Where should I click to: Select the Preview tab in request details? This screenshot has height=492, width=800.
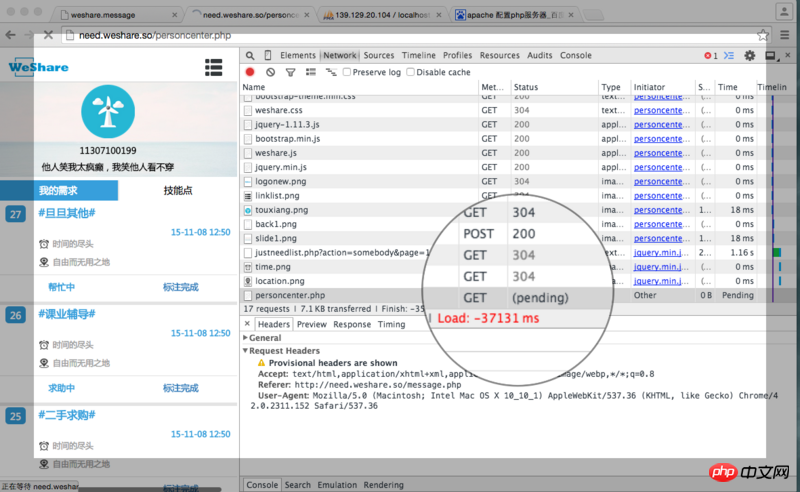click(x=311, y=324)
